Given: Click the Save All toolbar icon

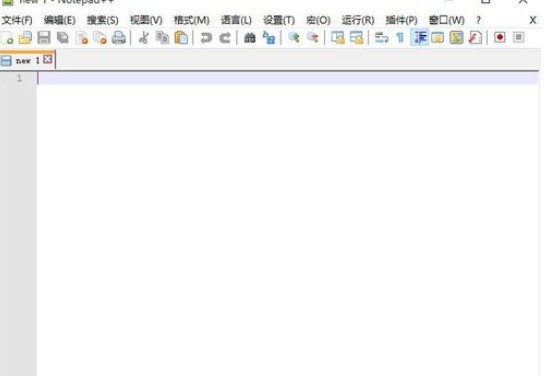Looking at the screenshot, I should coord(63,38).
